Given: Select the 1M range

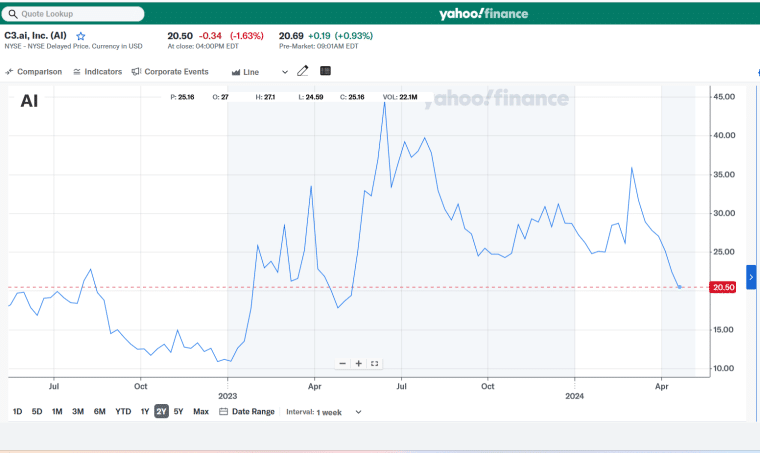Looking at the screenshot, I should click(x=57, y=411).
